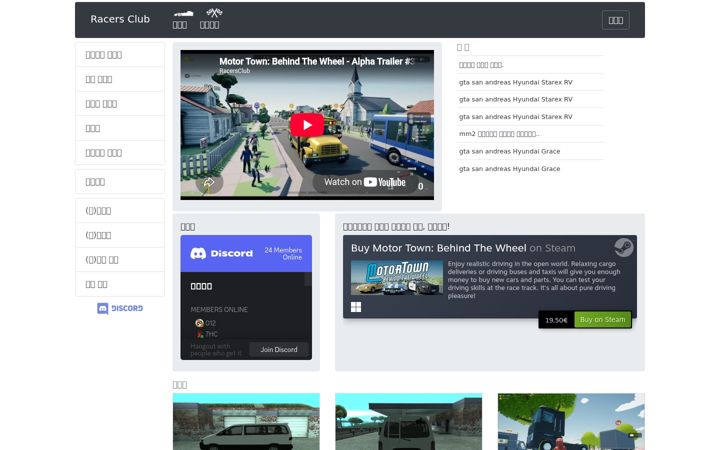Click the avatar icon next to 012
The height and width of the screenshot is (450, 720).
click(199, 323)
